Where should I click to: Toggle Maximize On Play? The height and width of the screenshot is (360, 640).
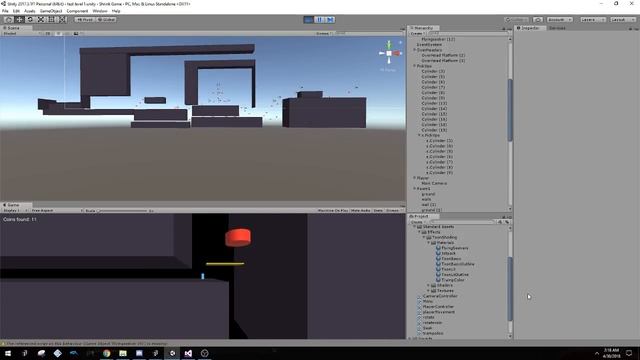click(333, 211)
